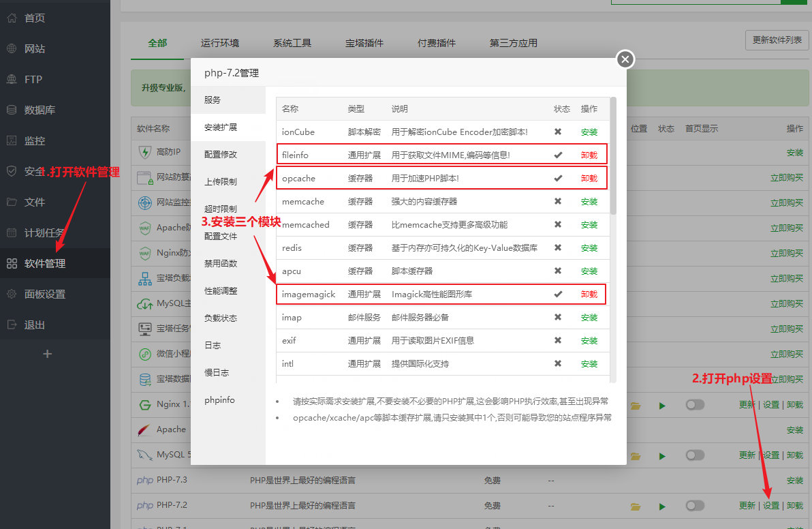Switch to the 全部 tab
The image size is (812, 529).
[157, 43]
